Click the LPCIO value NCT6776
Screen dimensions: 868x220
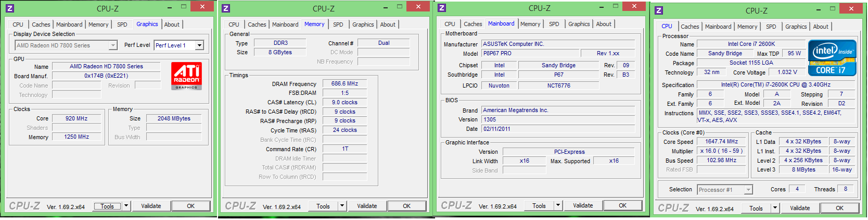pos(558,85)
